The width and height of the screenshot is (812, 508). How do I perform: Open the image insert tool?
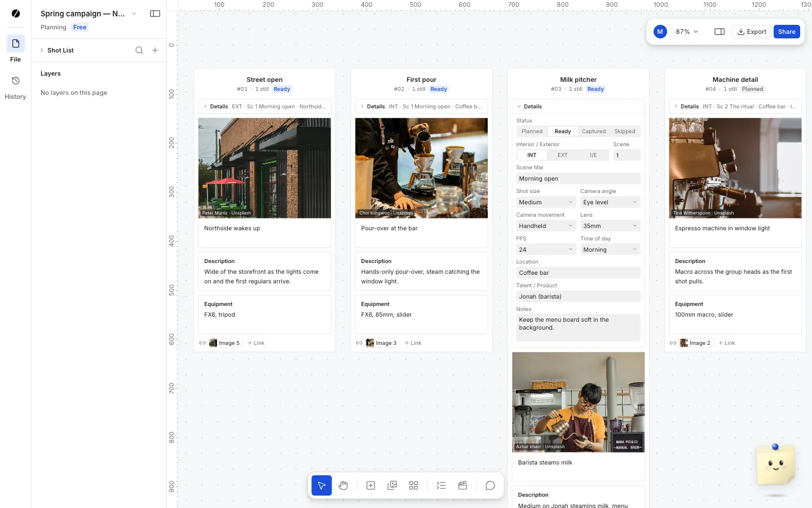pyautogui.click(x=392, y=485)
